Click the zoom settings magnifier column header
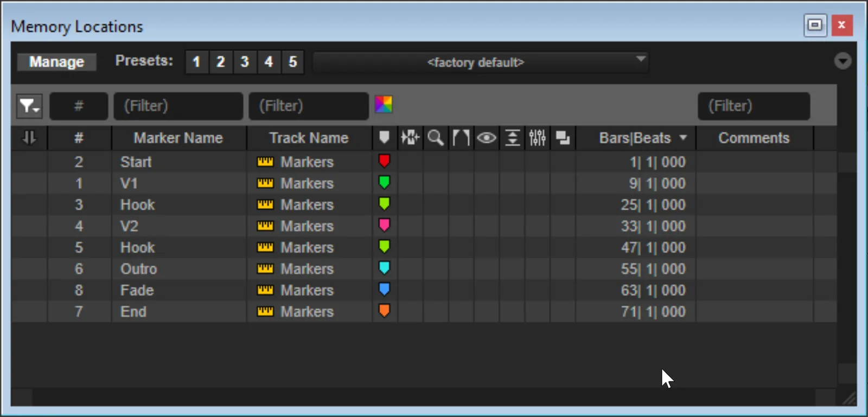868x417 pixels. click(x=436, y=138)
